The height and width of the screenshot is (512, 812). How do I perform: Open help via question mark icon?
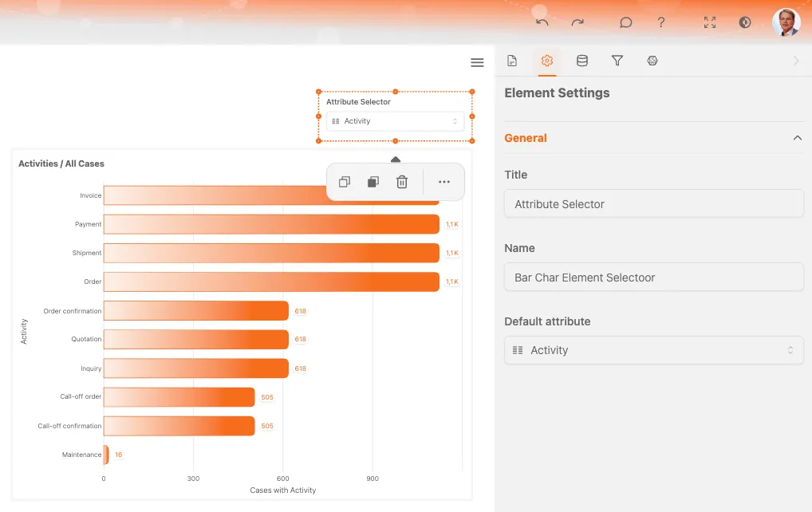(x=661, y=22)
